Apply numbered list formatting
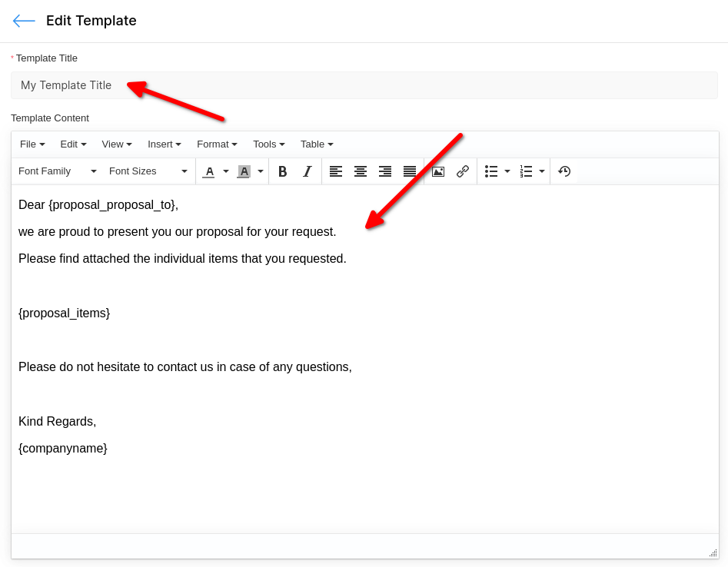 point(527,171)
